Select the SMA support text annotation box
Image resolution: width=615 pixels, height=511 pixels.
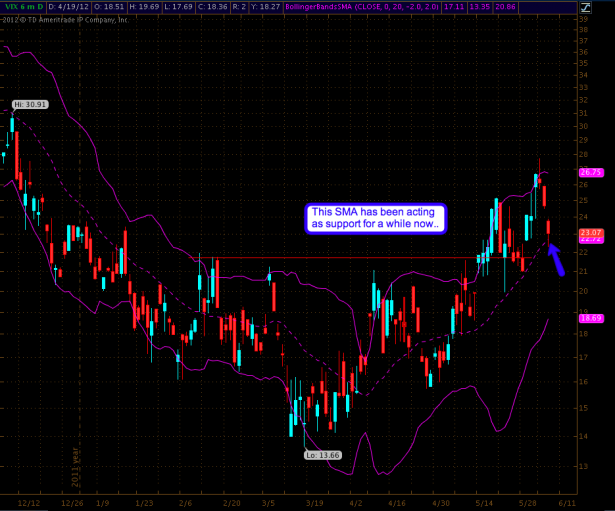(376, 218)
